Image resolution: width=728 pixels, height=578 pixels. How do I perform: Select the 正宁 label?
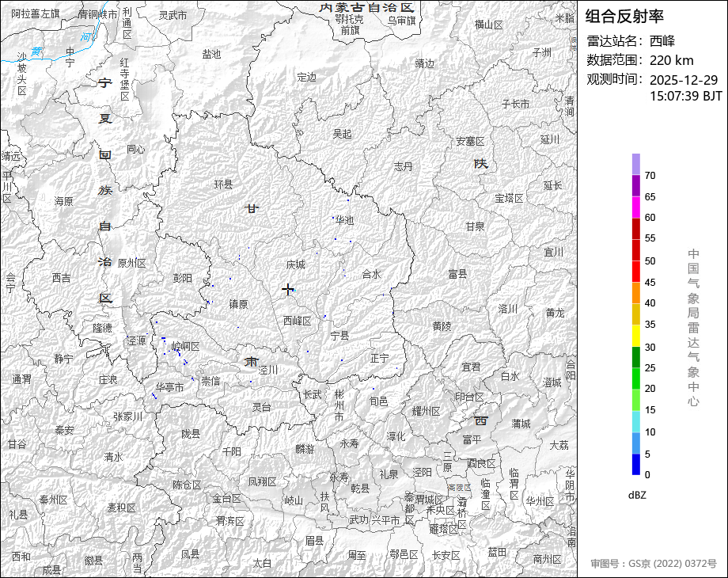click(x=380, y=358)
